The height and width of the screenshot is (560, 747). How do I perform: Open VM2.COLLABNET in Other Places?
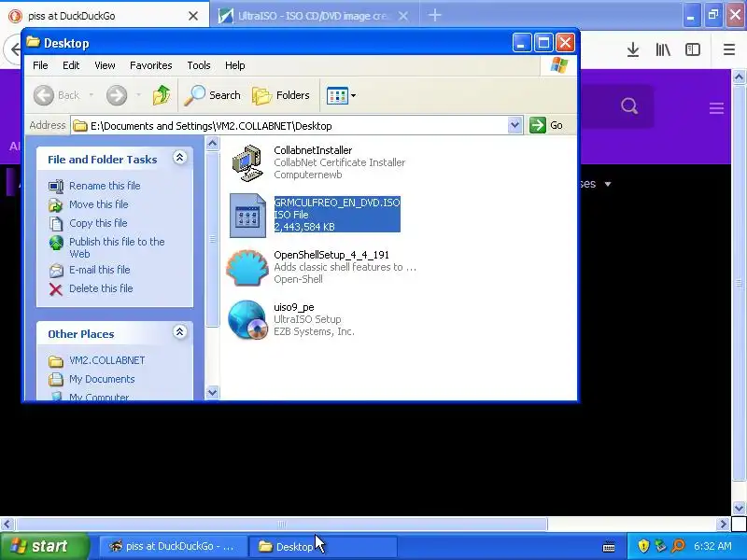click(x=107, y=360)
